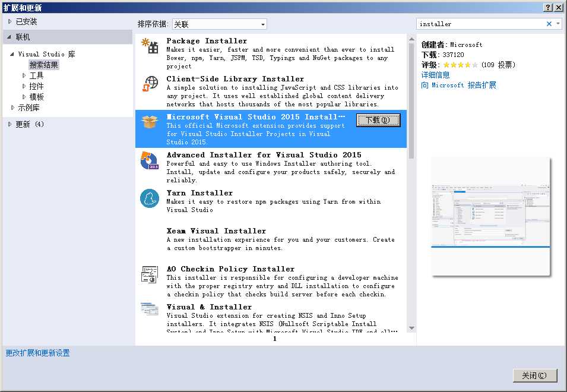Expand the 工具 tree node

point(24,75)
